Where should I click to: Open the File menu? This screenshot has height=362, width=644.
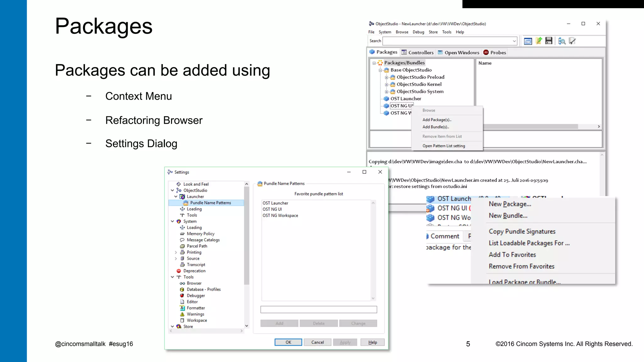coord(371,32)
